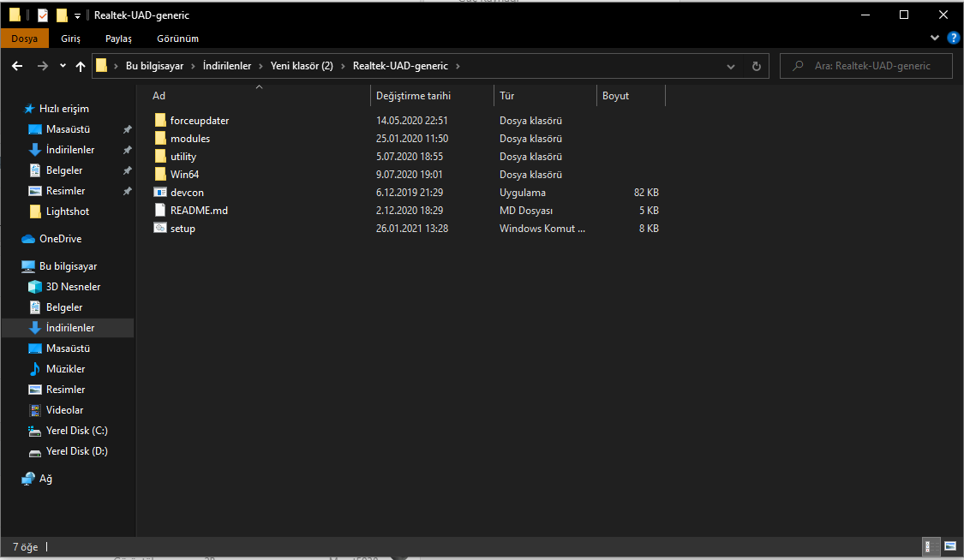Click the Ağ network icon

[x=28, y=479]
